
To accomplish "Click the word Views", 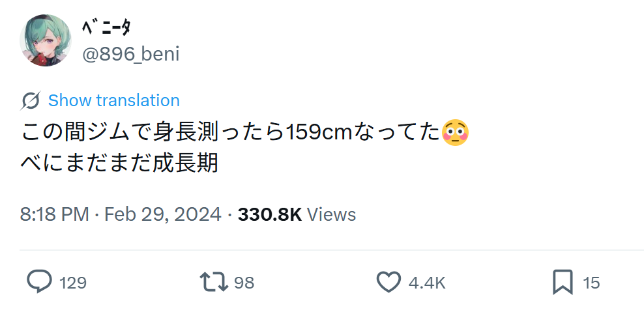I will pyautogui.click(x=331, y=214).
